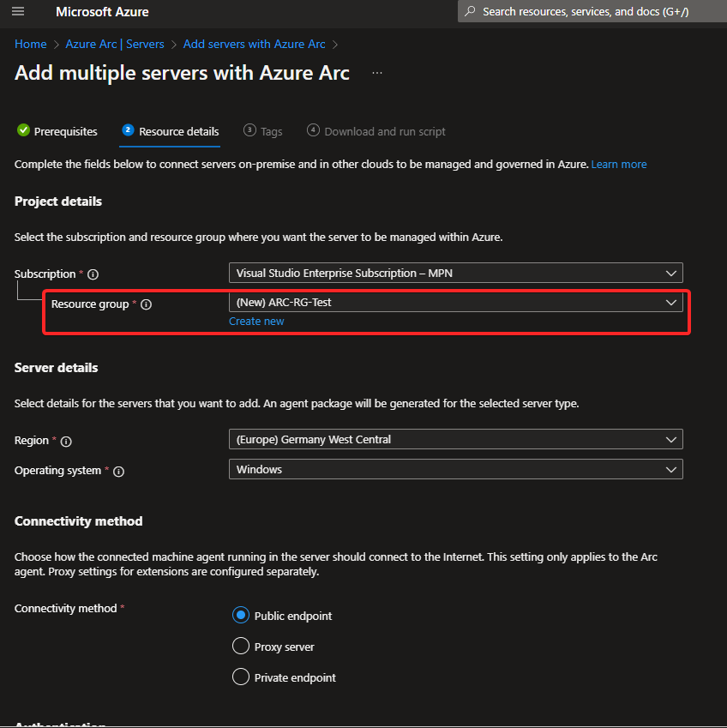Switch to the Tags tab
Image resolution: width=727 pixels, height=728 pixels.
pyautogui.click(x=263, y=130)
